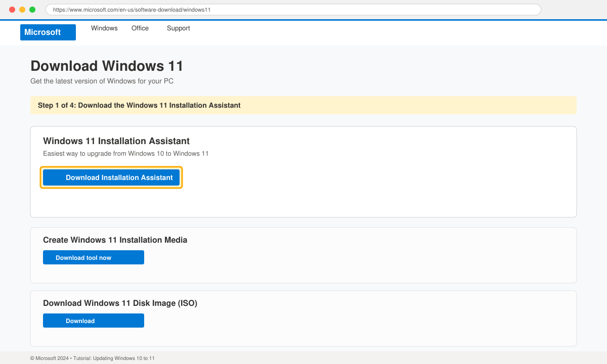
Task: Click the Step 1 of 4 banner text
Action: tap(139, 105)
